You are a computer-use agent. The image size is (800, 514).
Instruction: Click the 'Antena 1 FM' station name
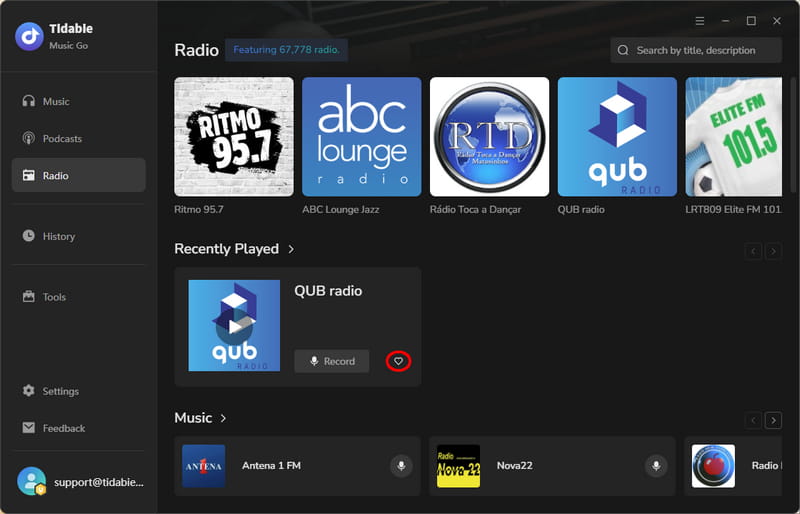point(271,466)
